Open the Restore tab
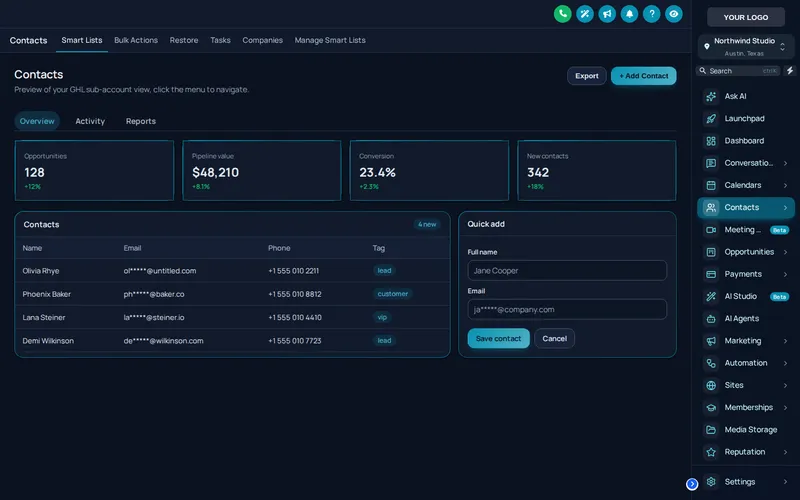The image size is (800, 500). 184,40
